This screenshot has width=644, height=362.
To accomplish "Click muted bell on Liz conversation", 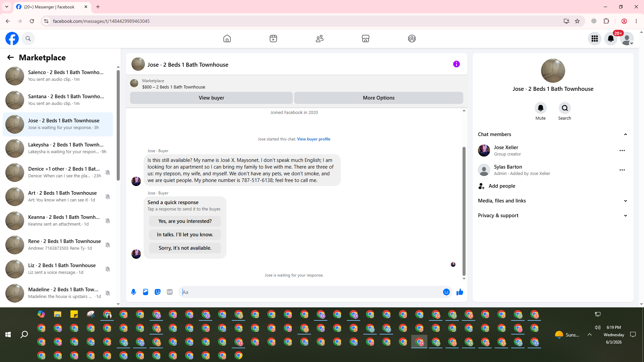I will 108,269.
